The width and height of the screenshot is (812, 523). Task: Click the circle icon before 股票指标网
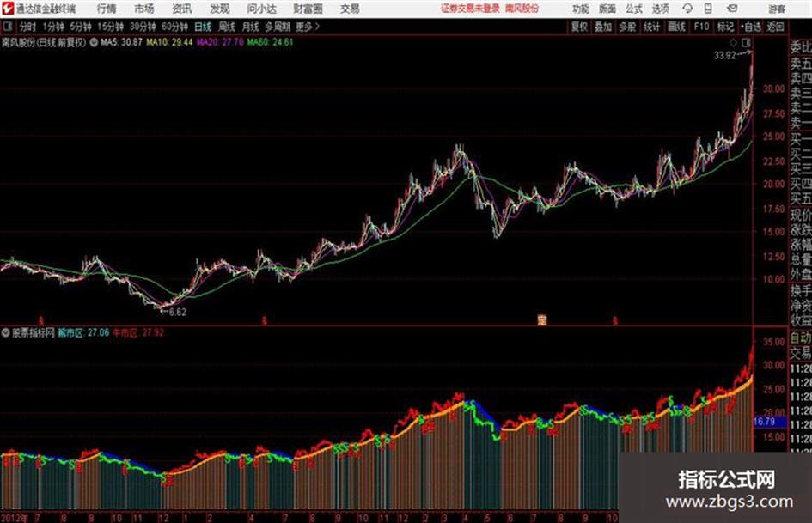click(x=6, y=332)
